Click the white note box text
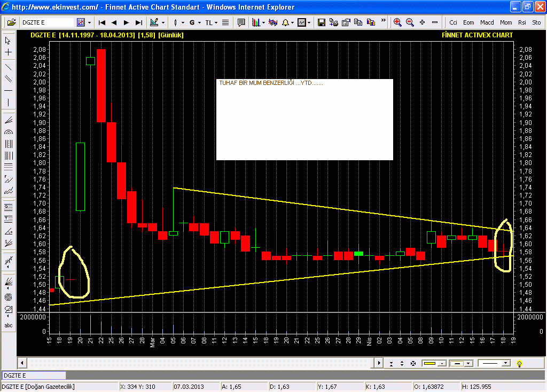Screen dimensions: 547x392 271,83
